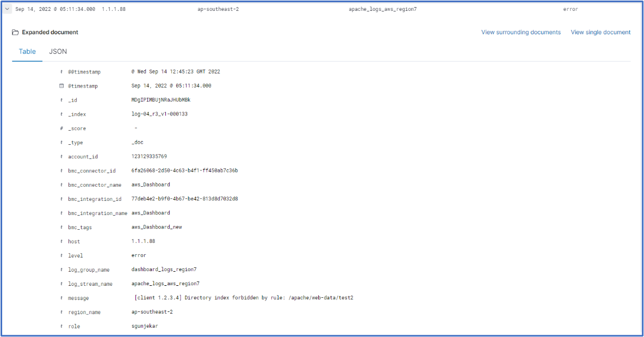Click the host value 1.1.1.88 in table

pyautogui.click(x=144, y=241)
